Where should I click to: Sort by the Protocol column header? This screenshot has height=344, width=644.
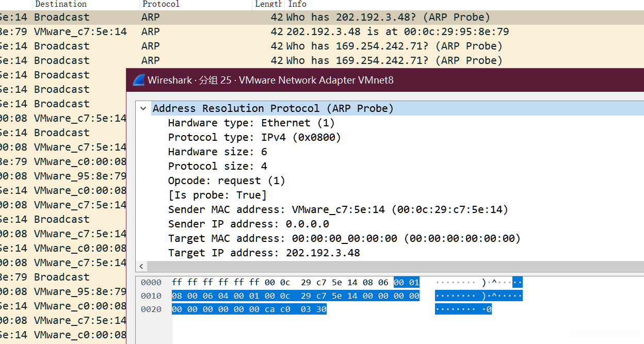160,4
